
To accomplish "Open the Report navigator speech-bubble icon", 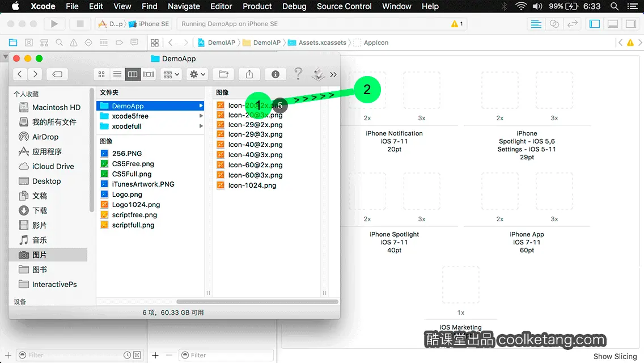I will 134,43.
